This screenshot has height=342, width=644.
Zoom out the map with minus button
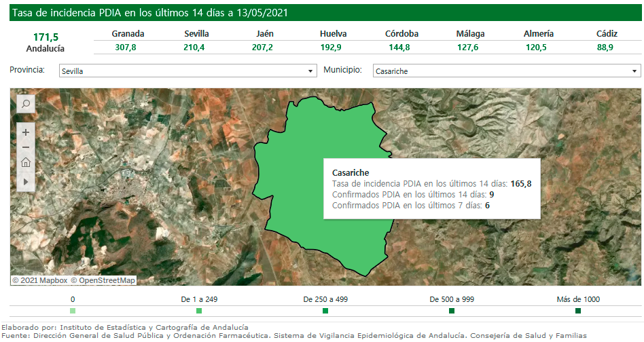26,147
